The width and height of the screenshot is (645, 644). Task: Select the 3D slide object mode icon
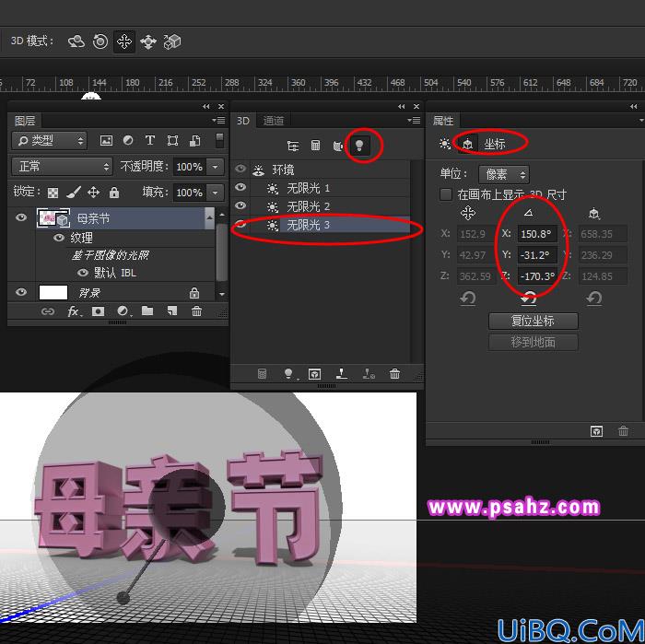coord(148,41)
